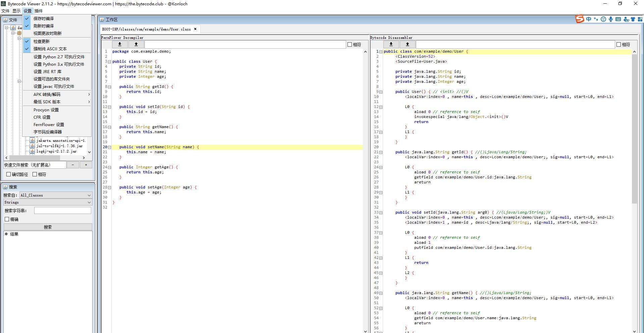Click the 搜索字符串 input field
The height and width of the screenshot is (333, 644).
coord(63,211)
